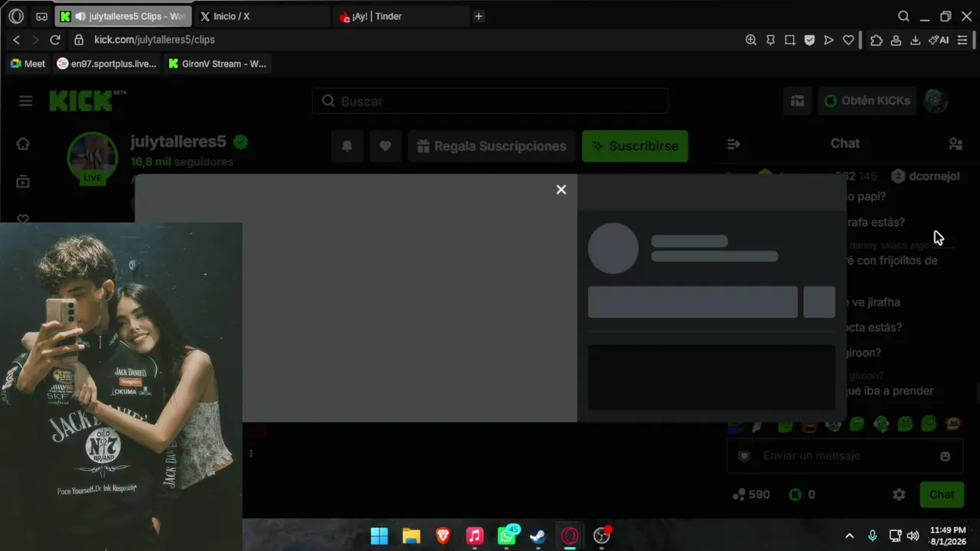Show the chat users list icon
This screenshot has height=551, width=980.
pyautogui.click(x=955, y=144)
